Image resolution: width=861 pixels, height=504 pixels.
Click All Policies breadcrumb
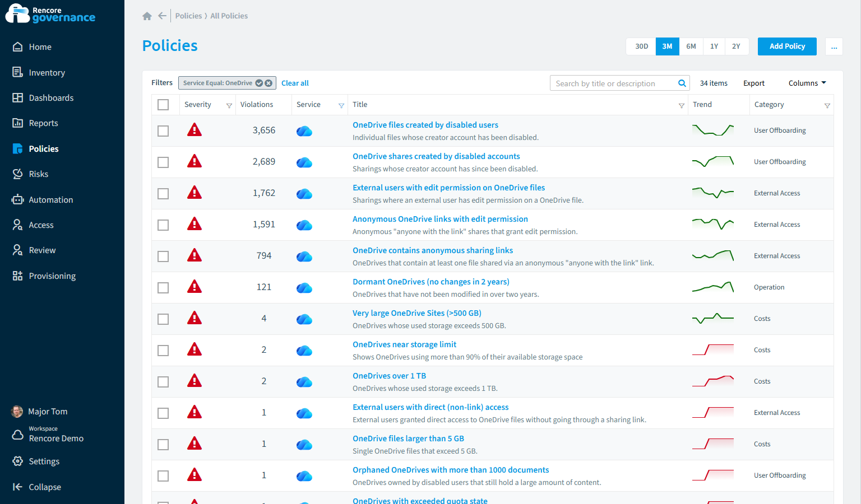pos(229,16)
